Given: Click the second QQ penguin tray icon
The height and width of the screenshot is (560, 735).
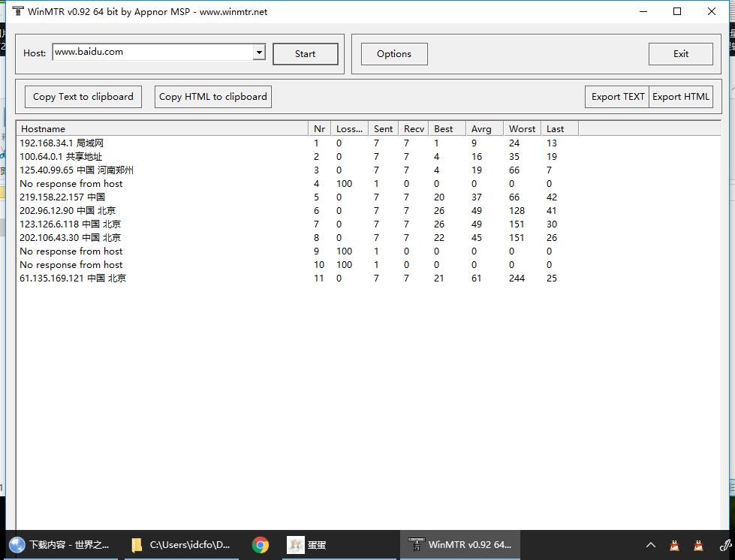Looking at the screenshot, I should (x=698, y=545).
